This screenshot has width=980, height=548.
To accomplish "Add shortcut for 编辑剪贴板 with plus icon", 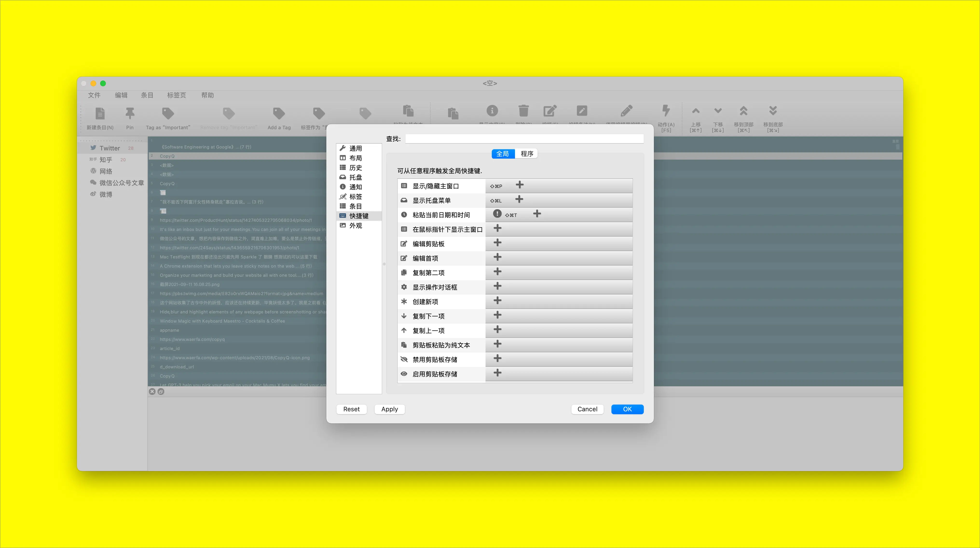I will point(497,243).
